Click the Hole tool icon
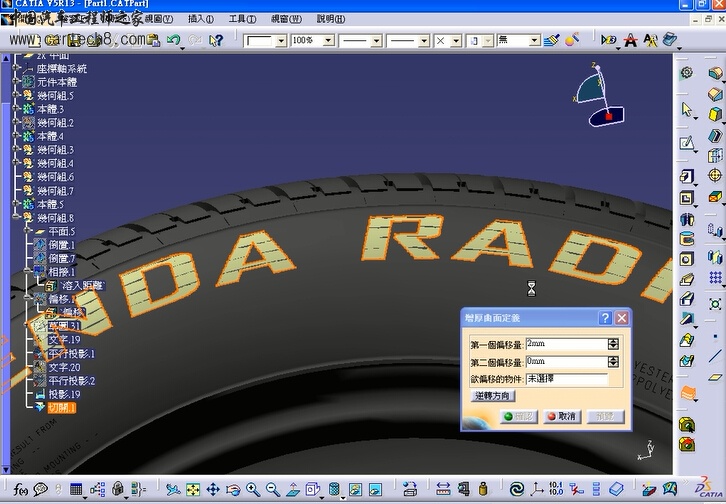726x504 pixels. pos(687,259)
